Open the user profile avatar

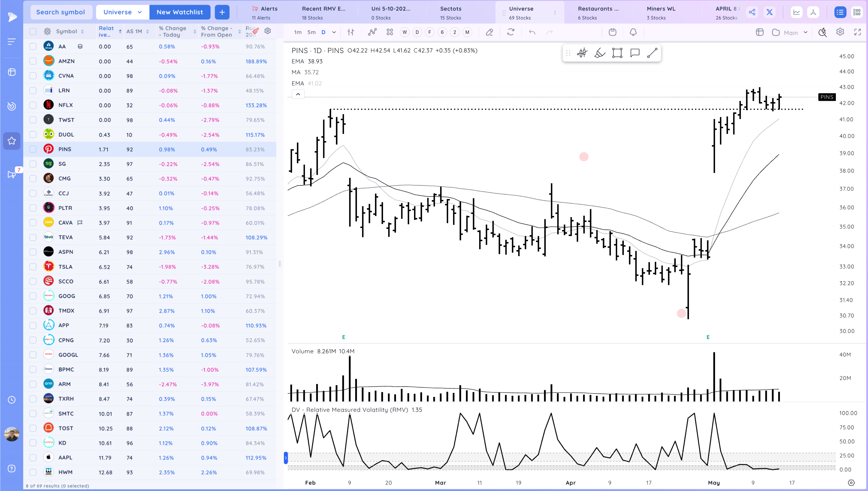(x=12, y=434)
